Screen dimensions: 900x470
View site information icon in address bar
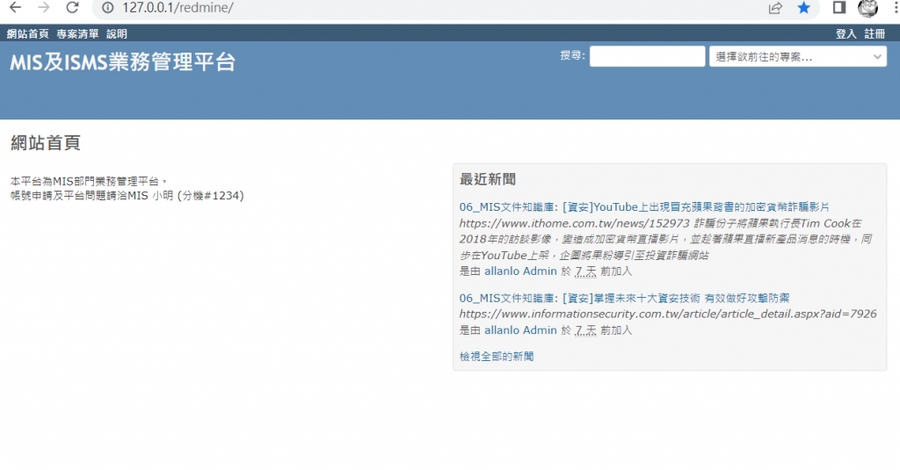[x=107, y=8]
